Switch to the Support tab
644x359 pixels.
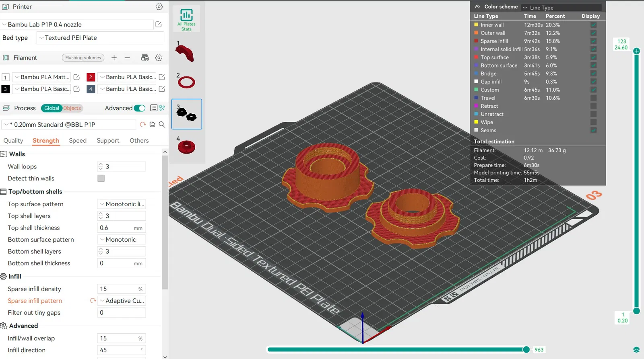tap(108, 140)
